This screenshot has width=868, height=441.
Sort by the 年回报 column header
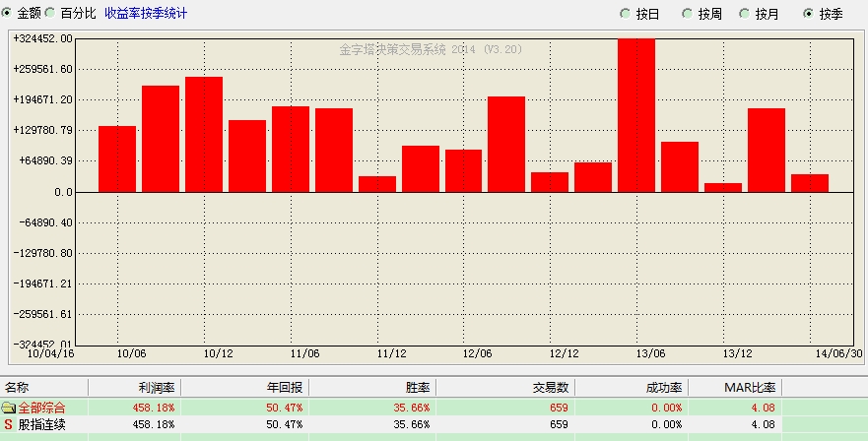pos(245,387)
